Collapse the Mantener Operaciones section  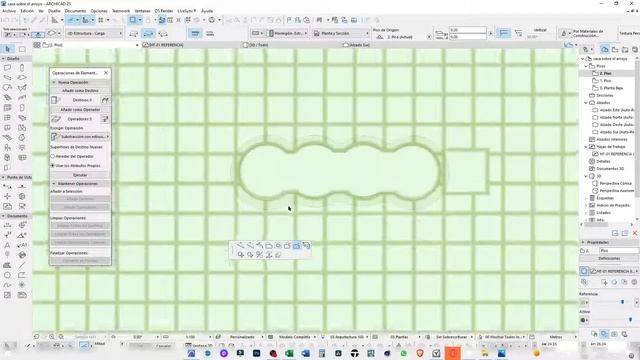[54, 184]
